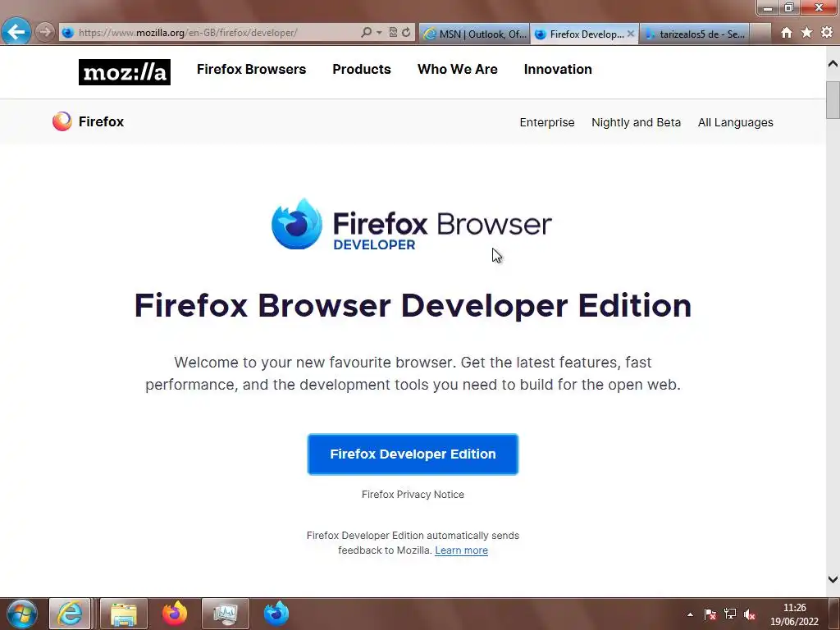
Task: Open the Windows Start menu
Action: (x=21, y=614)
